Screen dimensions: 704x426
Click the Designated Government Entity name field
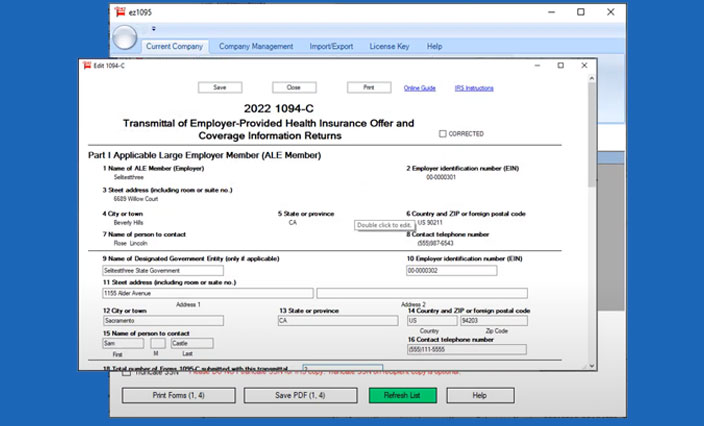pos(163,271)
